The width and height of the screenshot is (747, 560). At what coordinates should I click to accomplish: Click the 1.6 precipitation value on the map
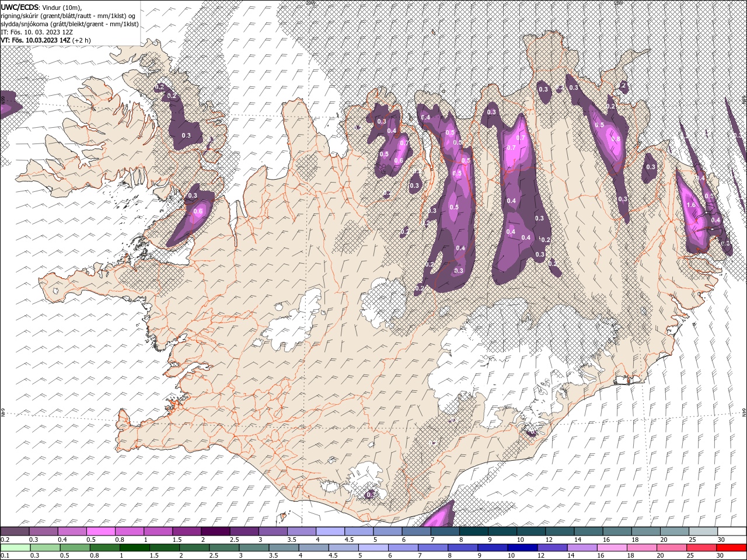pyautogui.click(x=692, y=205)
